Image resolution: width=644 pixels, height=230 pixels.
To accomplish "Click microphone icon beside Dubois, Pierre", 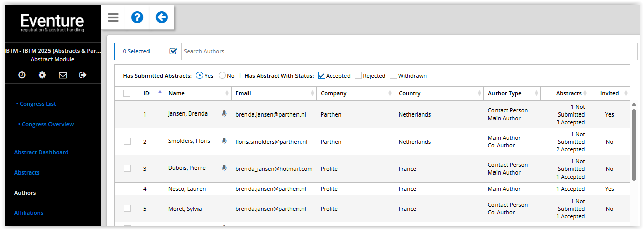I will (224, 168).
